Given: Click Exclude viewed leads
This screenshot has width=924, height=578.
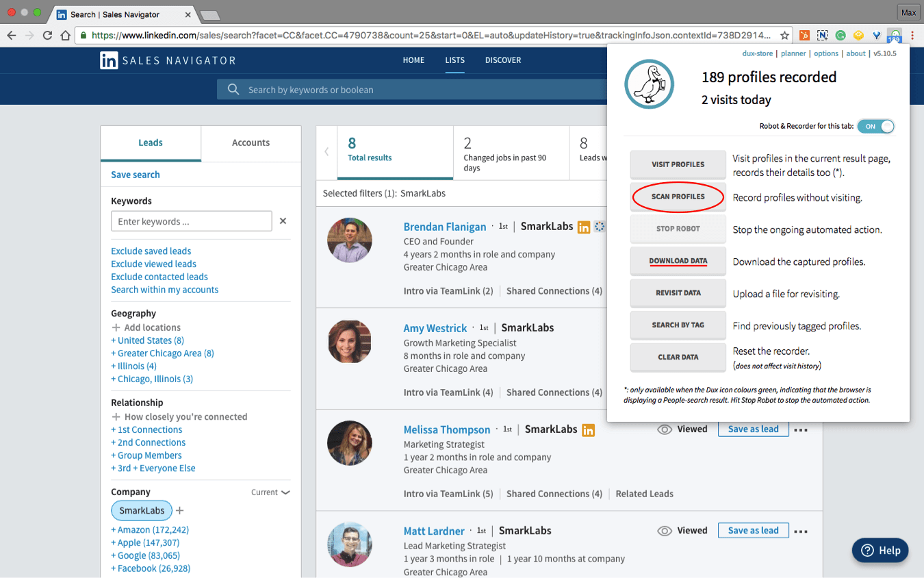Looking at the screenshot, I should 154,264.
